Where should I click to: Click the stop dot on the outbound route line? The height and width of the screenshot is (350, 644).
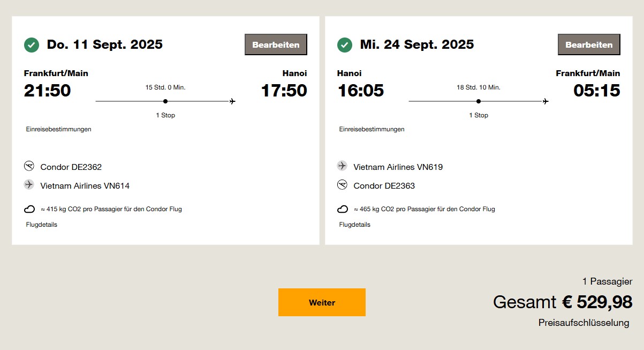[x=165, y=101]
